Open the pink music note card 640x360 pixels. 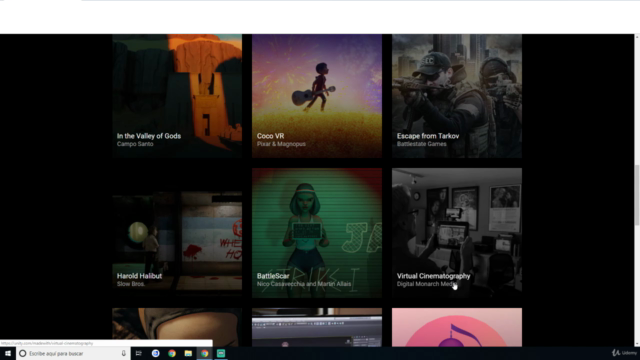pyautogui.click(x=457, y=327)
